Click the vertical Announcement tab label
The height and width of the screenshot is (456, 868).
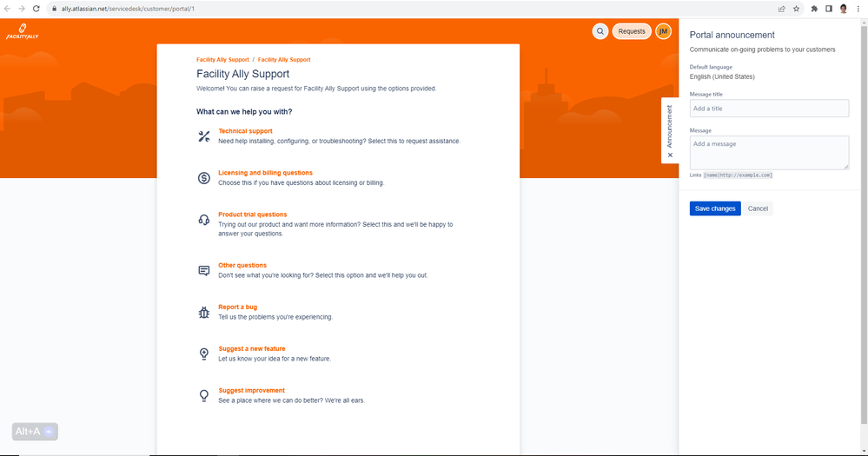pyautogui.click(x=669, y=126)
